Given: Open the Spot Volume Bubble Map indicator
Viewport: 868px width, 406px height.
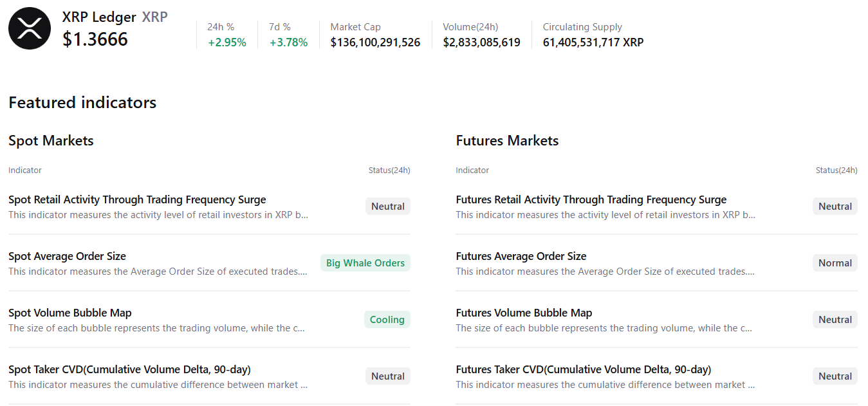Looking at the screenshot, I should [x=70, y=313].
